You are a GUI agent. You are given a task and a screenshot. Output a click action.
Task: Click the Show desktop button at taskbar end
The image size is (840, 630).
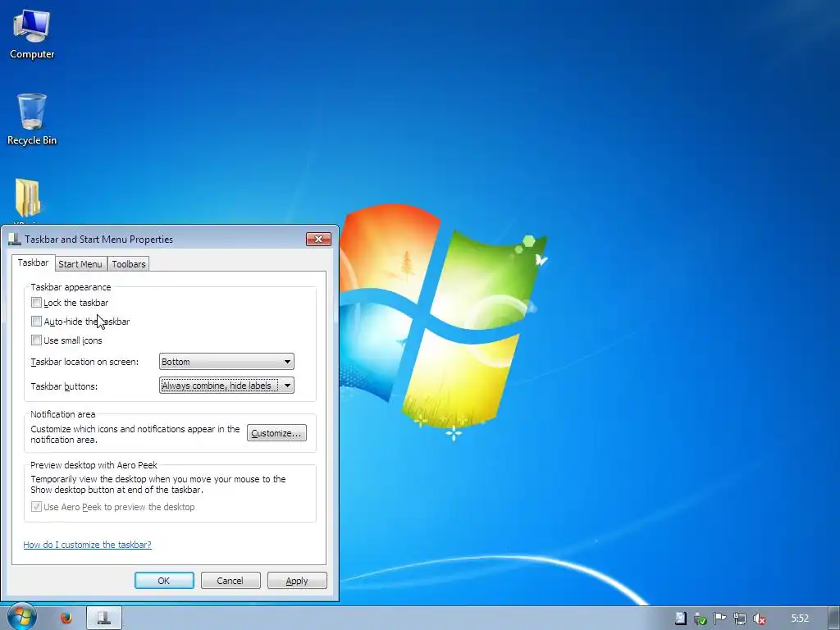coord(834,619)
